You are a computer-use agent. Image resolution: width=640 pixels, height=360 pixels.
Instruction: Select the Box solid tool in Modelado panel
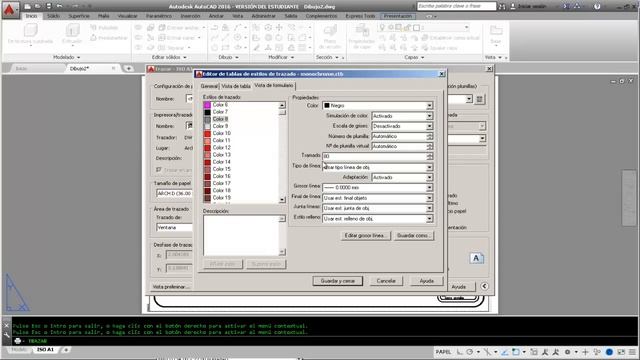click(31, 31)
